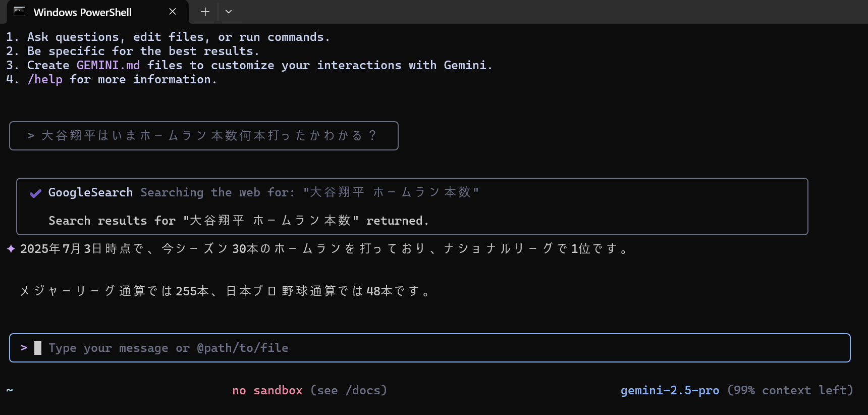The width and height of the screenshot is (868, 415).
Task: Click the response line mentioning 255本
Action: [x=225, y=291]
